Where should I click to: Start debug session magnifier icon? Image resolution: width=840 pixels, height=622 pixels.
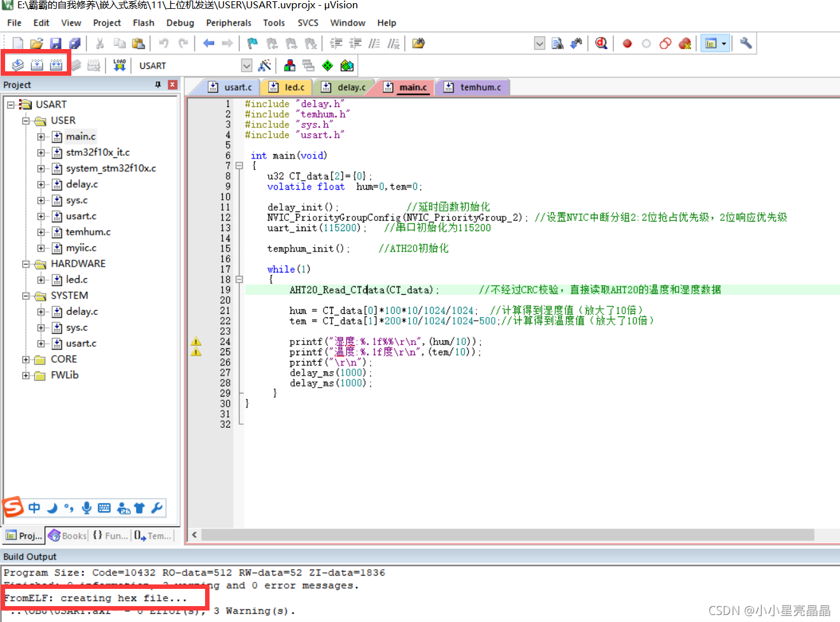point(601,43)
